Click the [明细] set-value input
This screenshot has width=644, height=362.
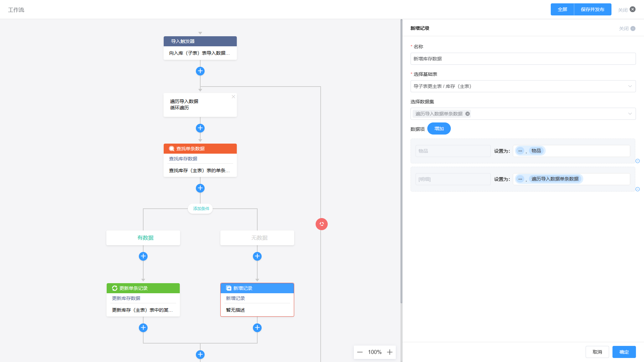tap(572, 179)
